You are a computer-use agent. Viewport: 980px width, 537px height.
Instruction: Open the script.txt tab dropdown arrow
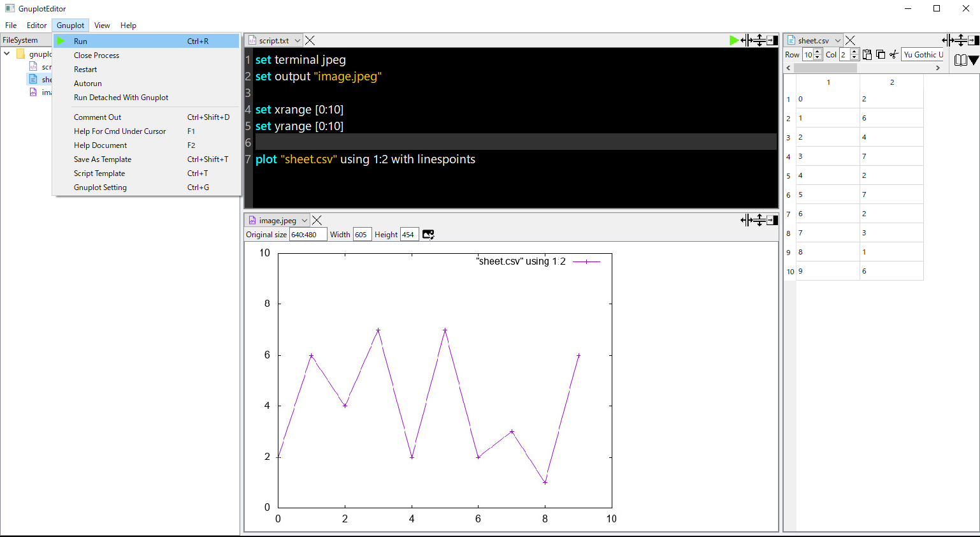[298, 40]
